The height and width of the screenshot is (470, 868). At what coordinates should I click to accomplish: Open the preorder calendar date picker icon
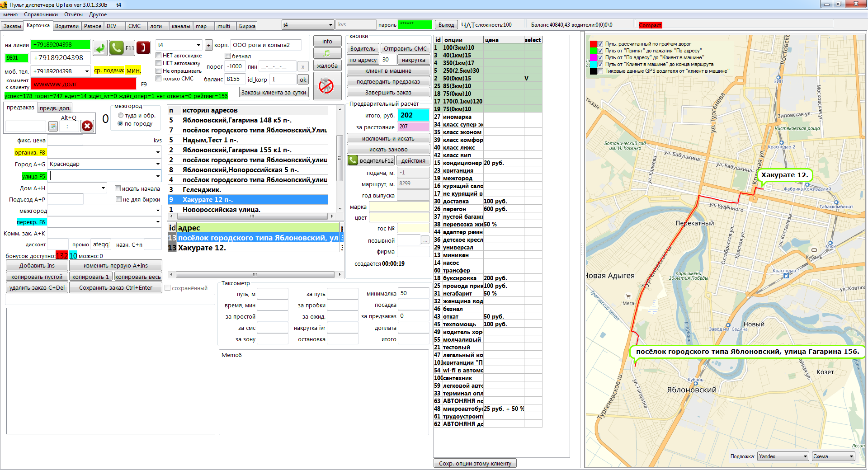tap(53, 126)
